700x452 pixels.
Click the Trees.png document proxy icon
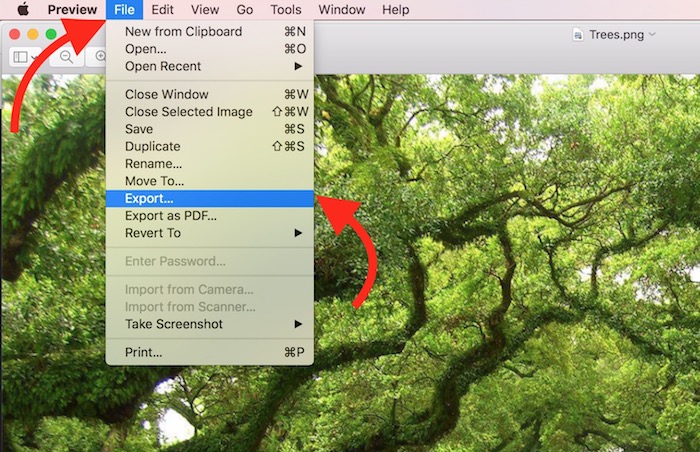pos(578,34)
